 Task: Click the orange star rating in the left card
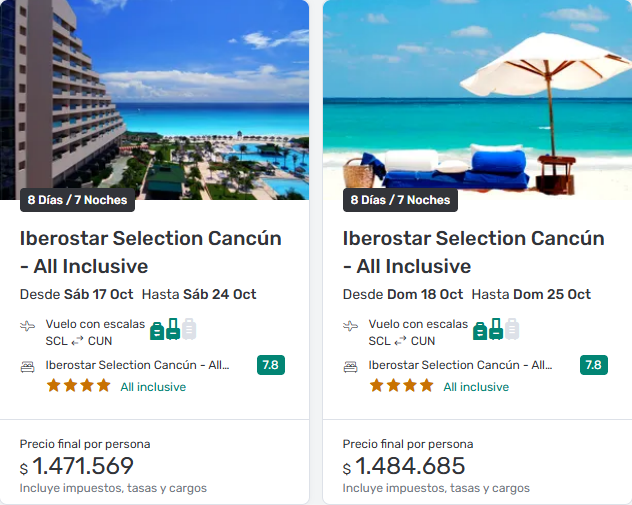pyautogui.click(x=78, y=386)
